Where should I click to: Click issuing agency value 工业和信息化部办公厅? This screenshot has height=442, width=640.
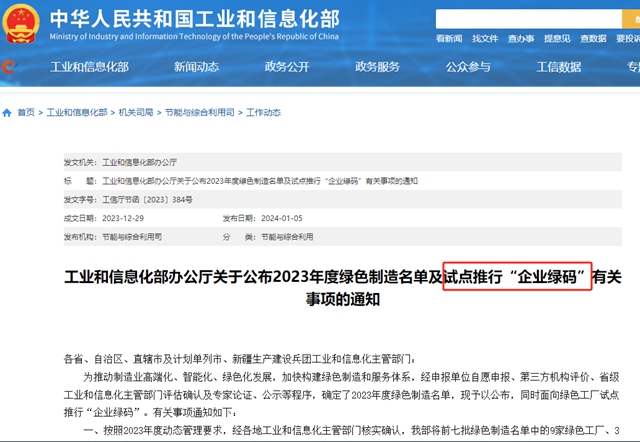[x=139, y=162]
